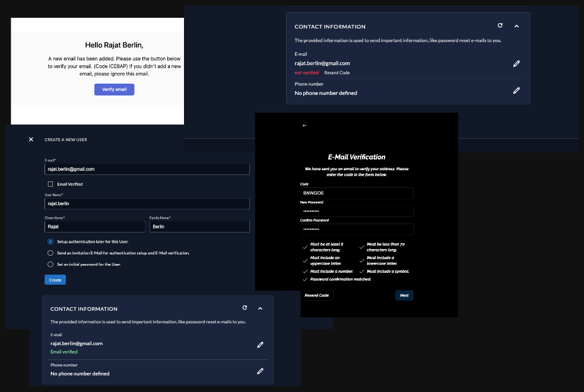584x392 pixels.
Task: Click the Family Name field containing Berlin
Action: point(199,227)
